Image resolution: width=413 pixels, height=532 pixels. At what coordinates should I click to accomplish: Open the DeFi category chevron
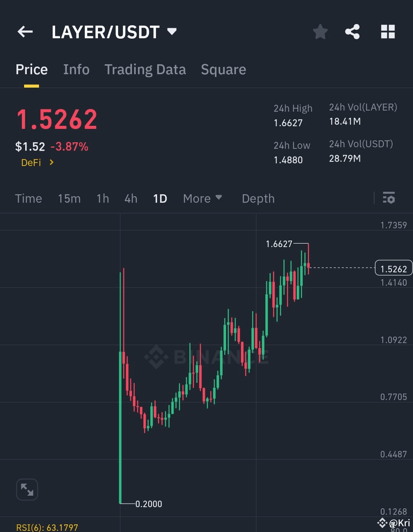pyautogui.click(x=52, y=162)
